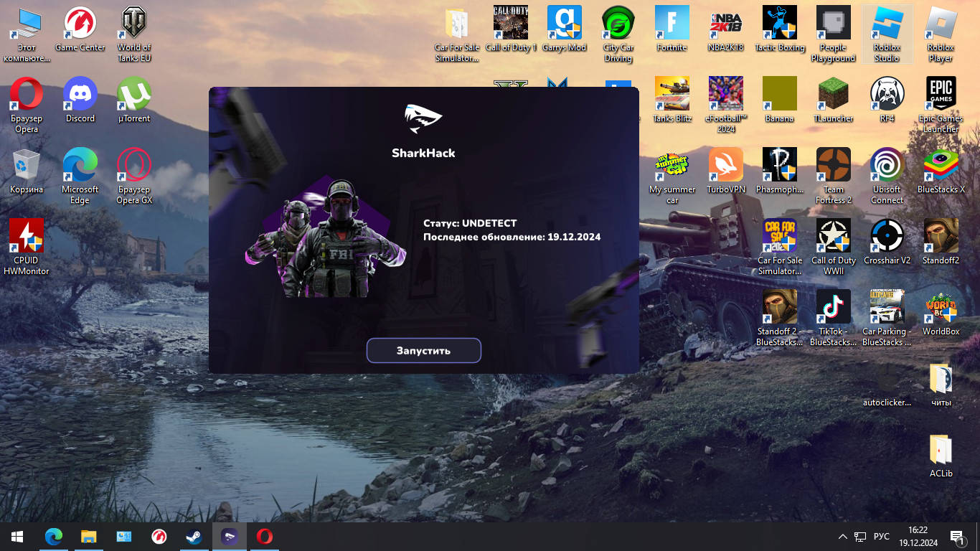The image size is (980, 551).
Task: Select the Standoff2 desktop icon
Action: click(941, 242)
